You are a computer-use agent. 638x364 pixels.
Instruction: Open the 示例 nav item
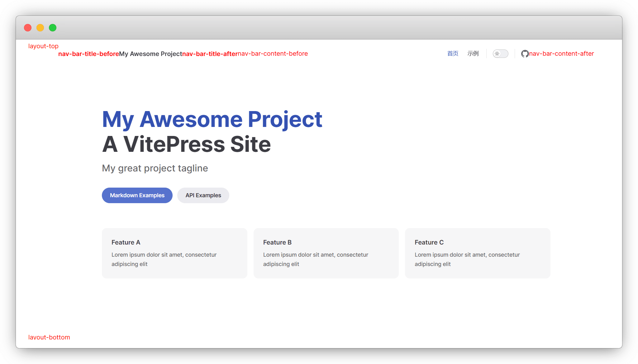pyautogui.click(x=473, y=54)
